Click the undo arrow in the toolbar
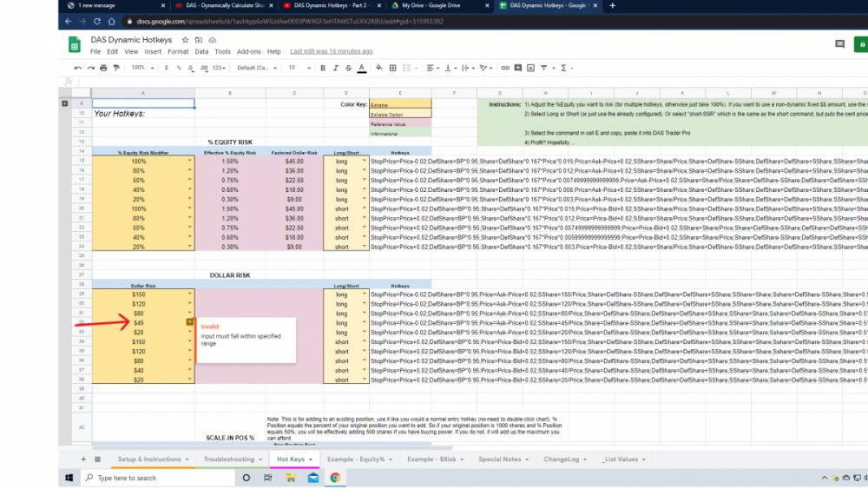Viewport: 868px width, 489px height. coord(79,68)
